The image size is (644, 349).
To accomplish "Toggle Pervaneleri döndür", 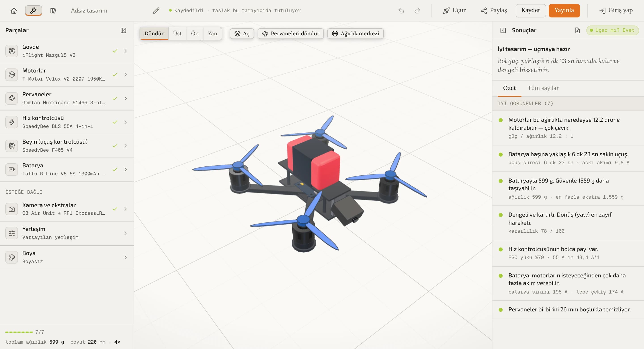I will [x=290, y=33].
